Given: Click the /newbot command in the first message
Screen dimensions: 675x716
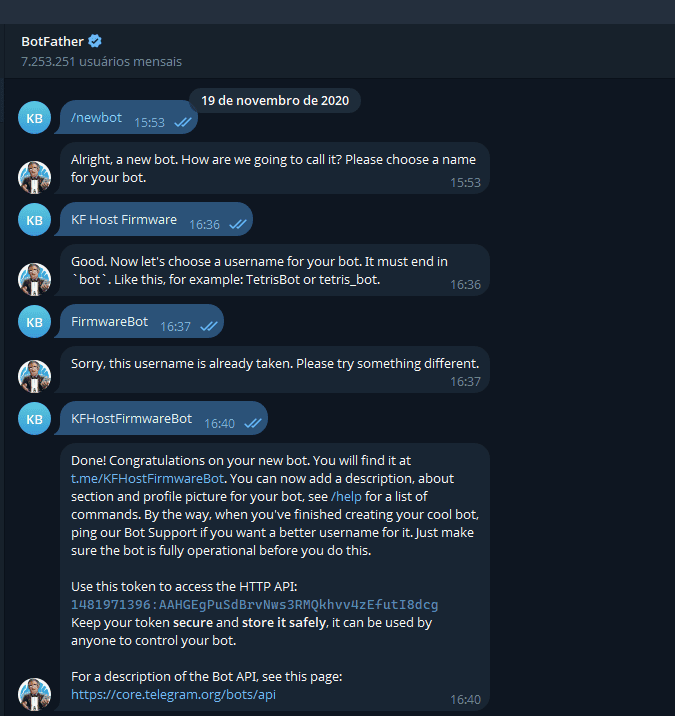Looking at the screenshot, I should click(x=96, y=118).
